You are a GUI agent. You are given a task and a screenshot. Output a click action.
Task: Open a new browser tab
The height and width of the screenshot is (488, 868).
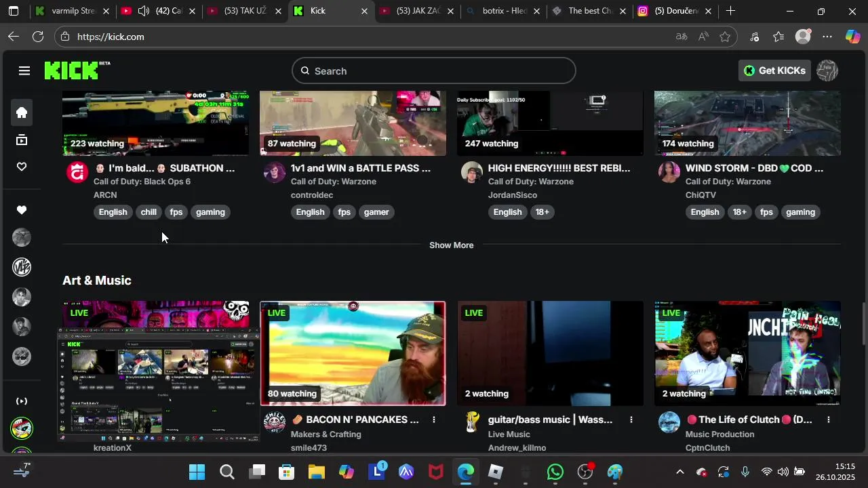click(730, 11)
